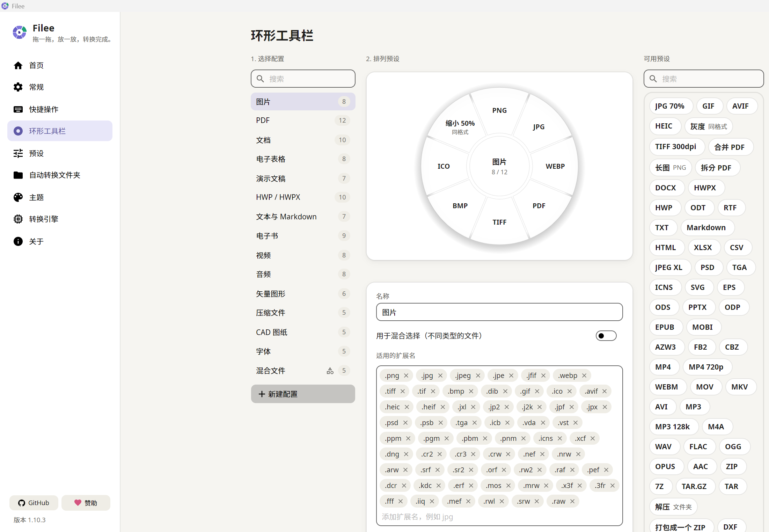Click the 常规 gear icon
The width and height of the screenshot is (769, 532).
[x=18, y=87]
